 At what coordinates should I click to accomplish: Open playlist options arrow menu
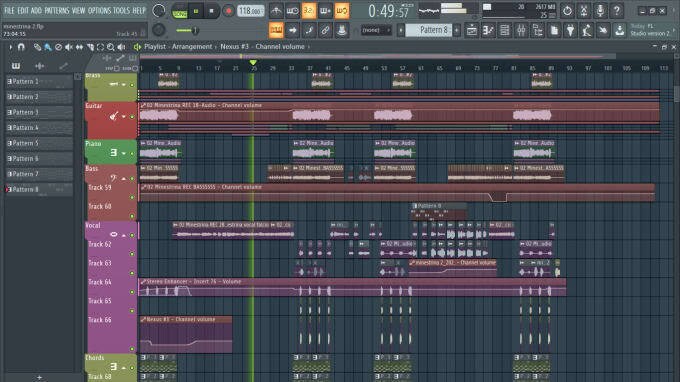pyautogui.click(x=10, y=47)
